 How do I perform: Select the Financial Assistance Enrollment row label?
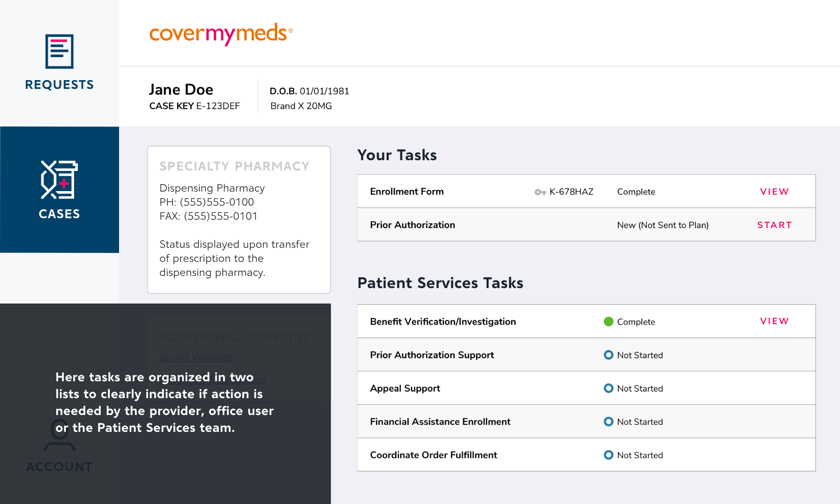point(440,422)
